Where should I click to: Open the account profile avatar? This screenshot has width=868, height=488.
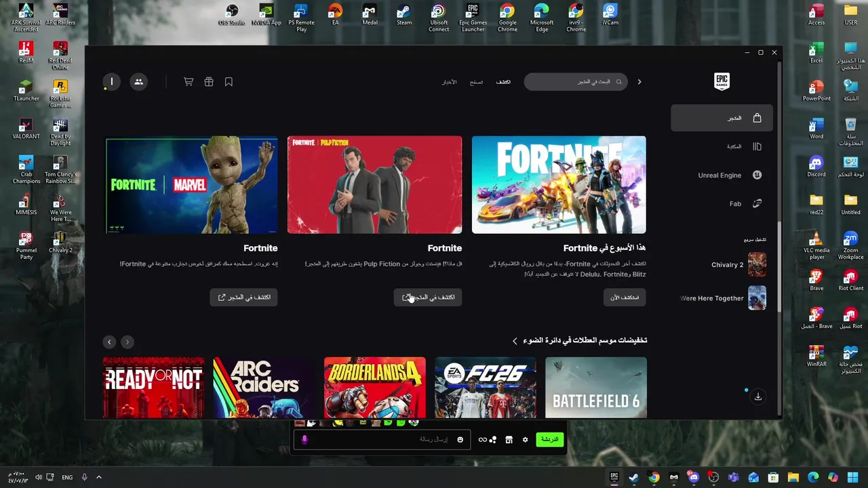coord(112,82)
